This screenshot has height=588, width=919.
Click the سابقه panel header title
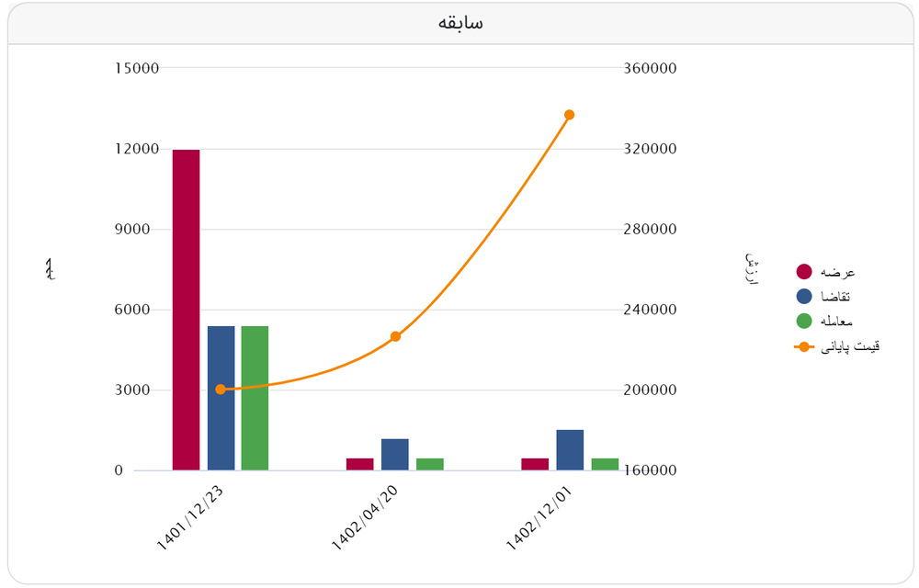pyautogui.click(x=460, y=23)
